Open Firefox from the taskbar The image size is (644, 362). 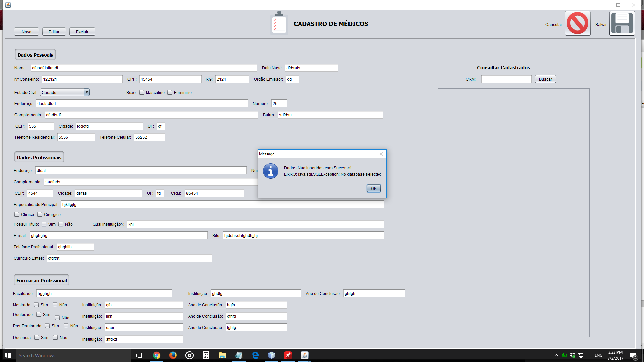point(173,355)
